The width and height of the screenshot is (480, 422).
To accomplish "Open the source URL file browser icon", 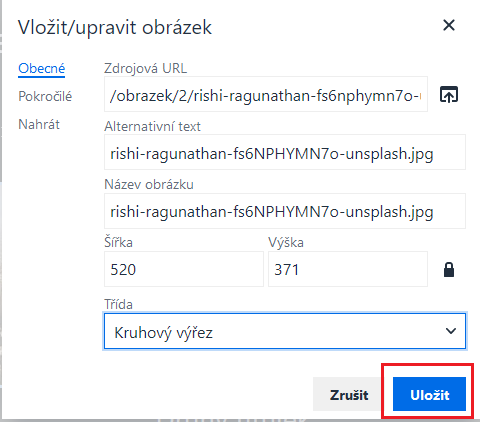I will (x=449, y=95).
